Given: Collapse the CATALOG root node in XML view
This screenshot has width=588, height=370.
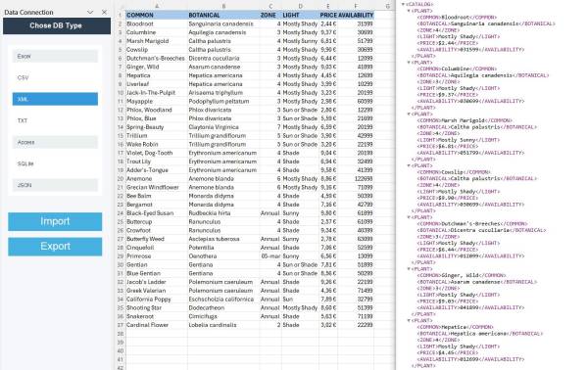Looking at the screenshot, I should 403,5.
